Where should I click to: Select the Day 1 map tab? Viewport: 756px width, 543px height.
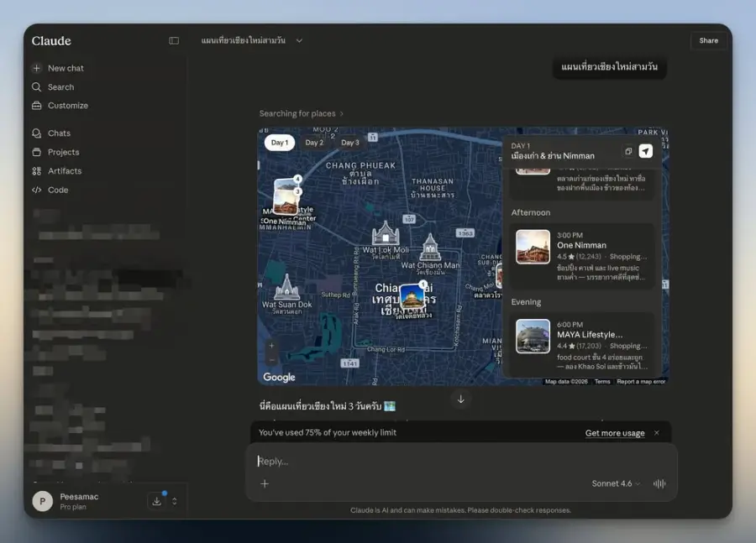click(280, 143)
